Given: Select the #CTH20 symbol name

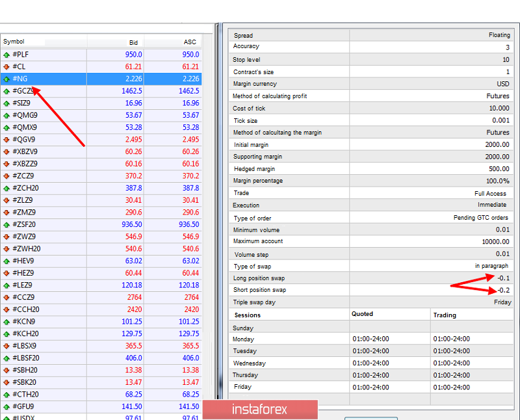Looking at the screenshot, I should (25, 395).
